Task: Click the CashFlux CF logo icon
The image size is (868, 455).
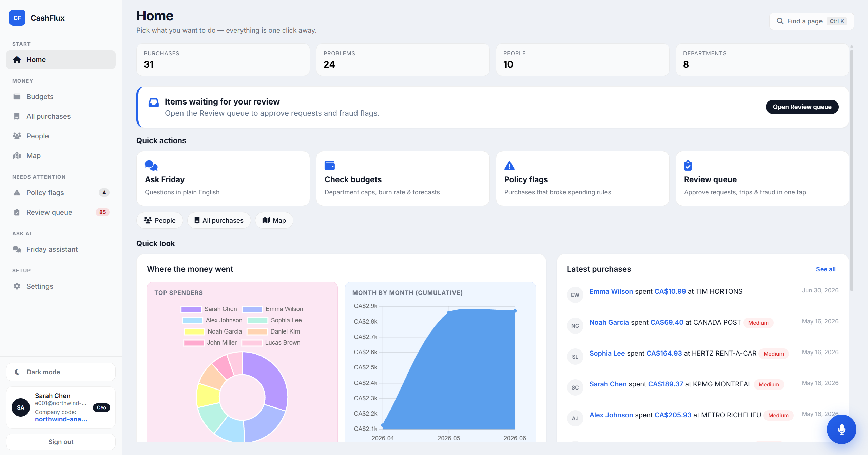Action: pos(17,18)
